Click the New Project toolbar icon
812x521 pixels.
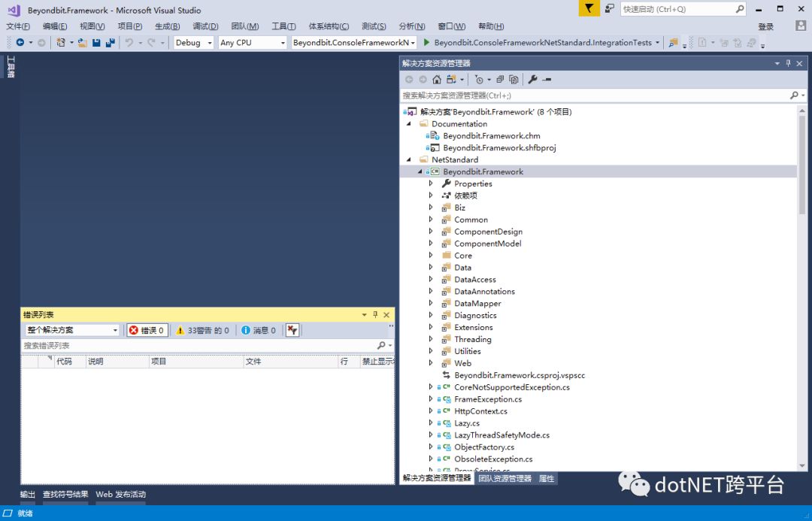(61, 42)
